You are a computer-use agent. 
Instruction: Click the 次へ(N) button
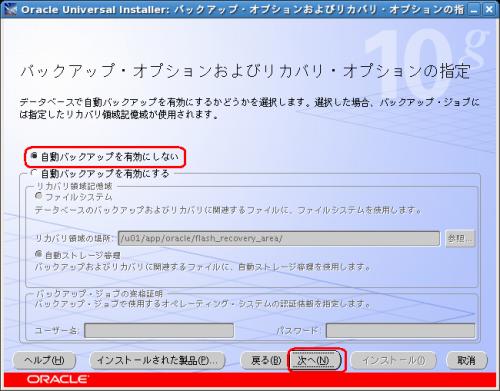315,360
